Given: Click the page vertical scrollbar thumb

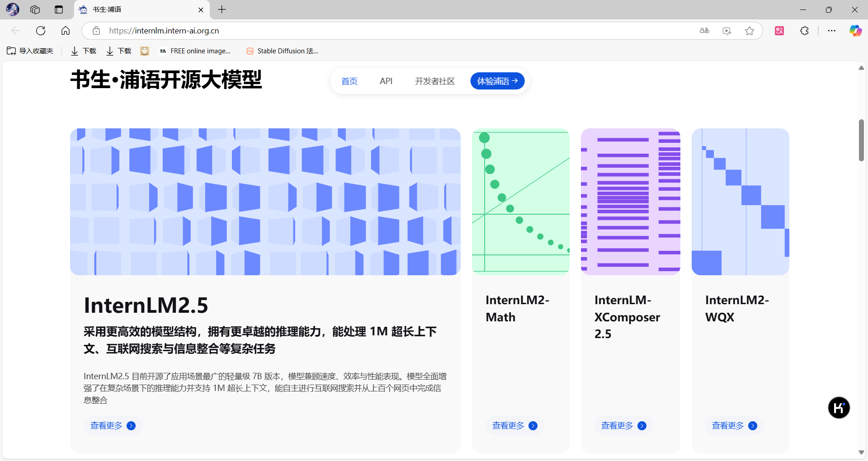Looking at the screenshot, I should (x=861, y=140).
